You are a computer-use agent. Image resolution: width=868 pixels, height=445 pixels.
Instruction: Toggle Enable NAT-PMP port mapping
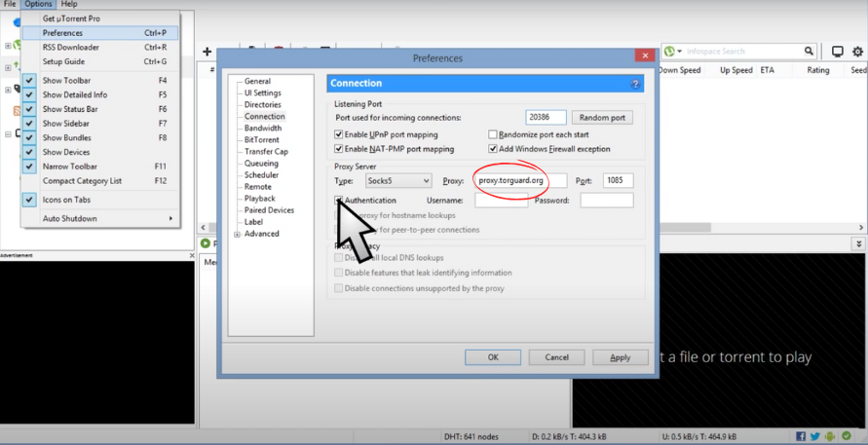click(x=338, y=149)
